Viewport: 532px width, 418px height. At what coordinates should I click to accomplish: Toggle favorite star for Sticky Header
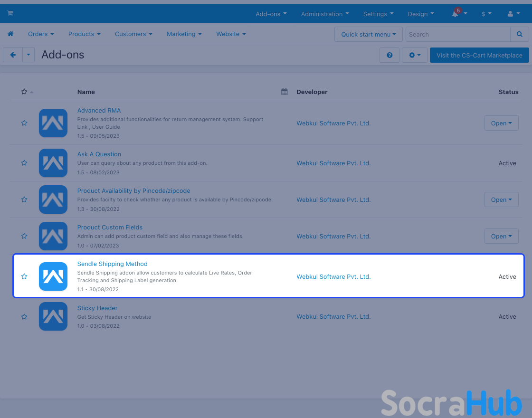pos(24,316)
